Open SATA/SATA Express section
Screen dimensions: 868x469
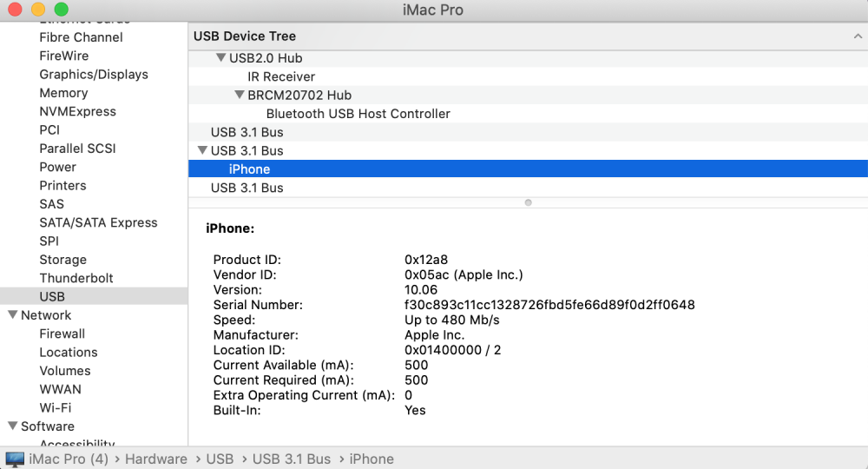pyautogui.click(x=98, y=222)
